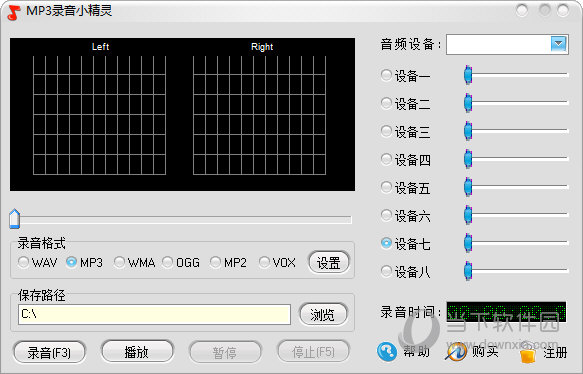Open help via the blue question icon
Viewport: 583px width, 374px height.
387,351
